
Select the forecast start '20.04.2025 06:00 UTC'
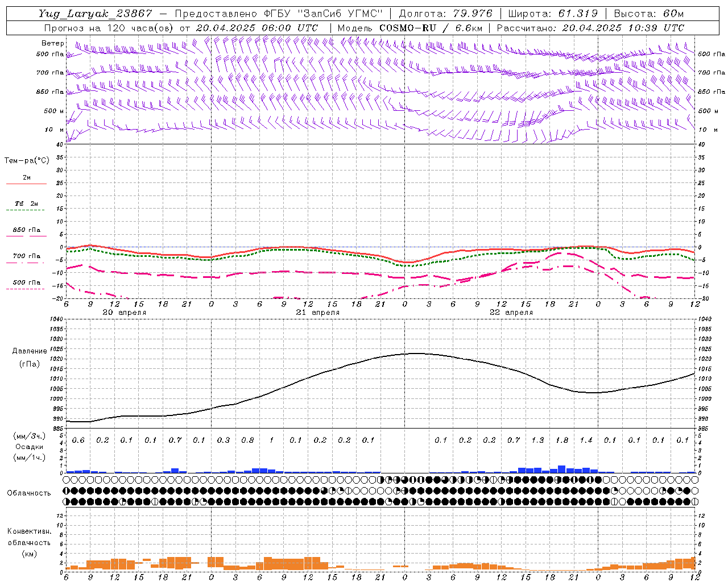[x=257, y=28]
